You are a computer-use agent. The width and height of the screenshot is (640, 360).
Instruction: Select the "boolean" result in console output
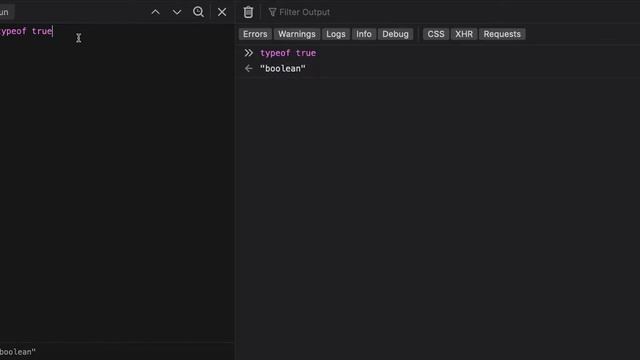coord(282,69)
